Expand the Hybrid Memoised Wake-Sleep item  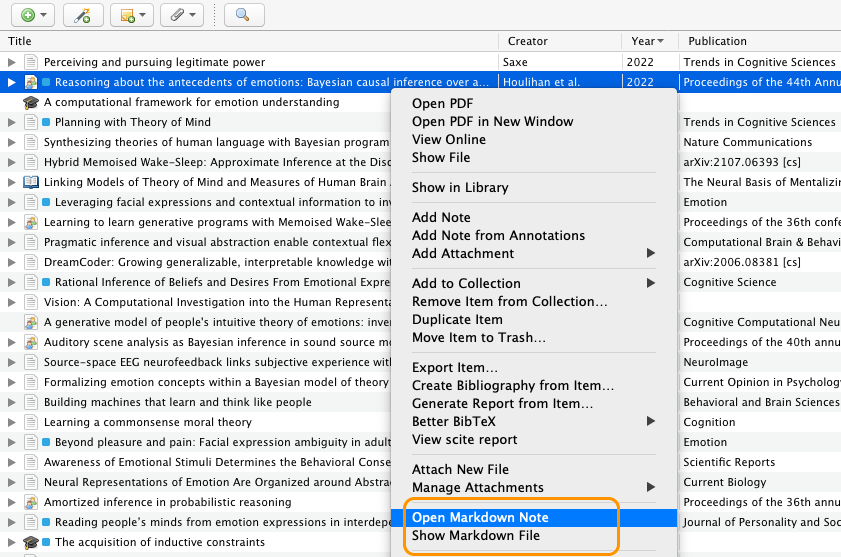[x=11, y=162]
